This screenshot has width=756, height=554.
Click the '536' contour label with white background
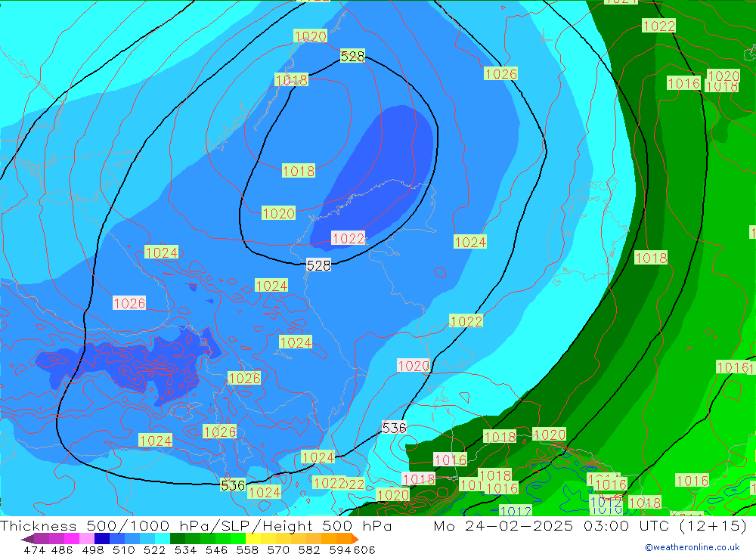point(395,428)
